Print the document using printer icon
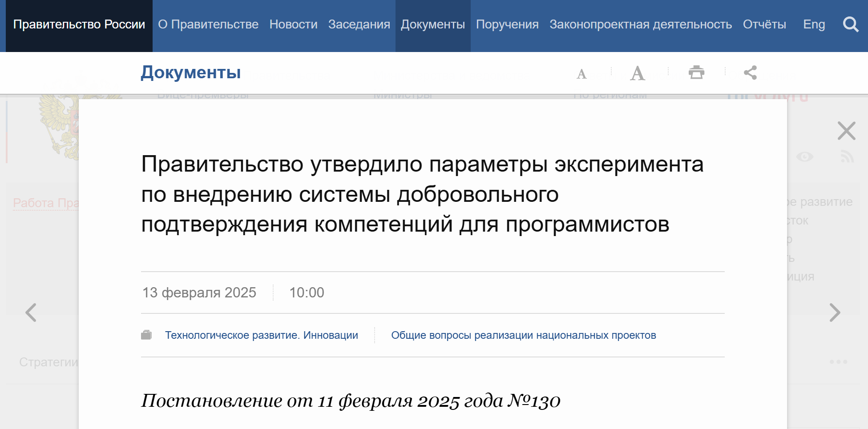 tap(696, 72)
